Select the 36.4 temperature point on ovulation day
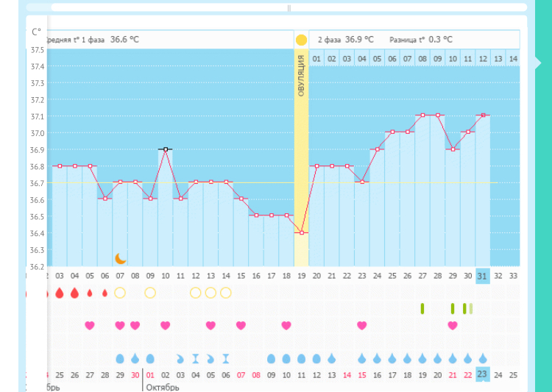 301,232
